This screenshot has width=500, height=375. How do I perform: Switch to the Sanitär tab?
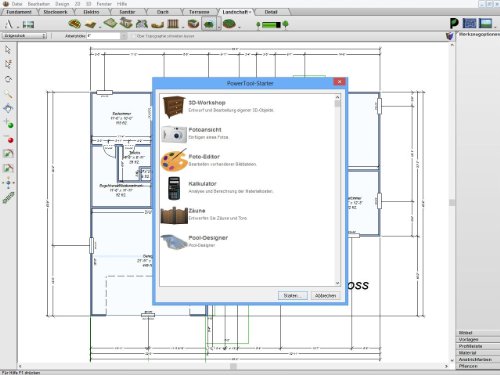coord(127,12)
